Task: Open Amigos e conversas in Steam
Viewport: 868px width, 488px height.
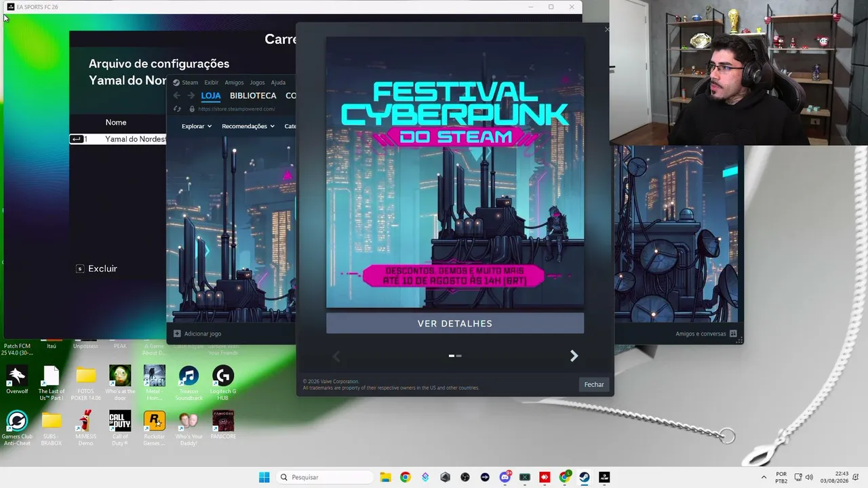Action: tap(706, 333)
